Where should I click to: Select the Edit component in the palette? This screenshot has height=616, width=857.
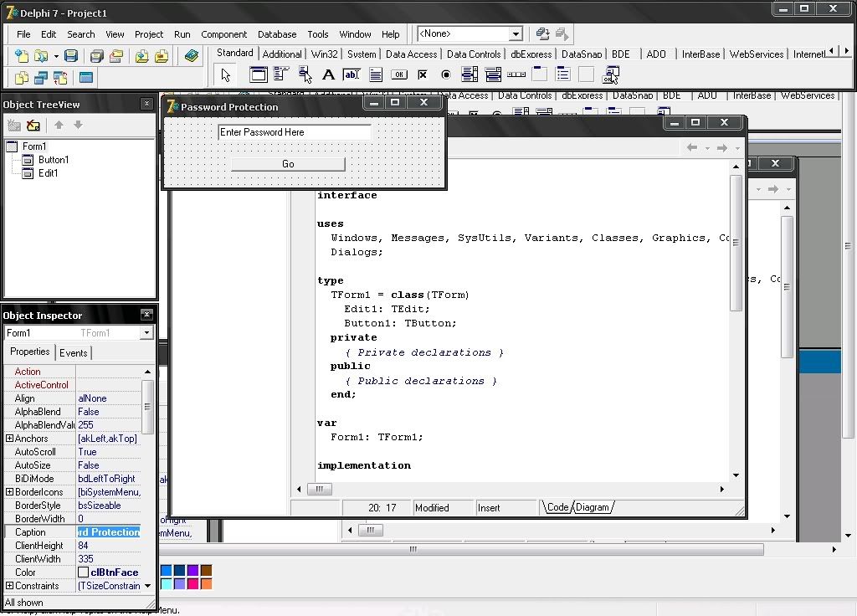(x=352, y=74)
